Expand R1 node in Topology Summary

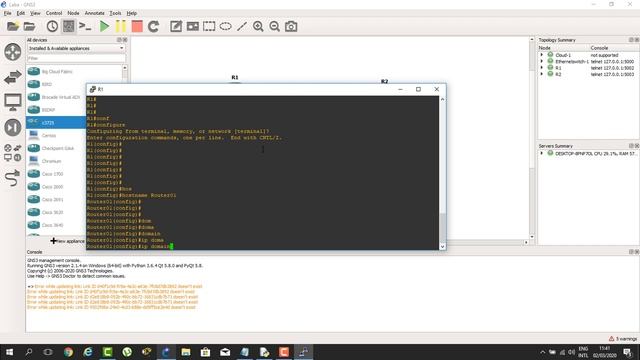tap(542, 68)
